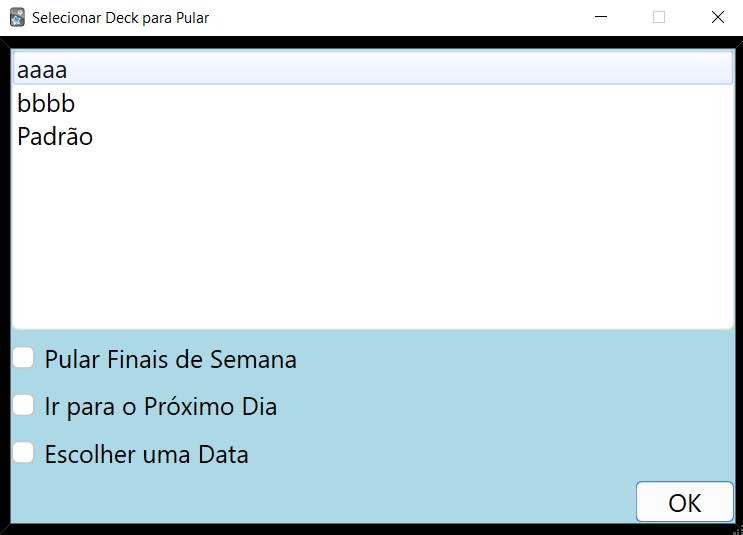Click the 'Selecionar Deck para Pular' title text
The image size is (743, 535).
tap(120, 18)
